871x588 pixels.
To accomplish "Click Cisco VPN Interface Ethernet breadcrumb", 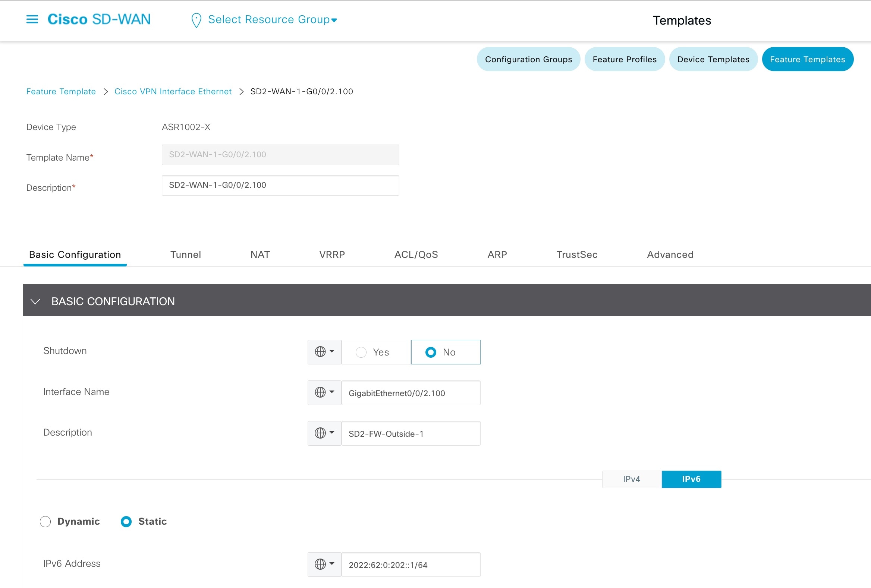I will (173, 91).
